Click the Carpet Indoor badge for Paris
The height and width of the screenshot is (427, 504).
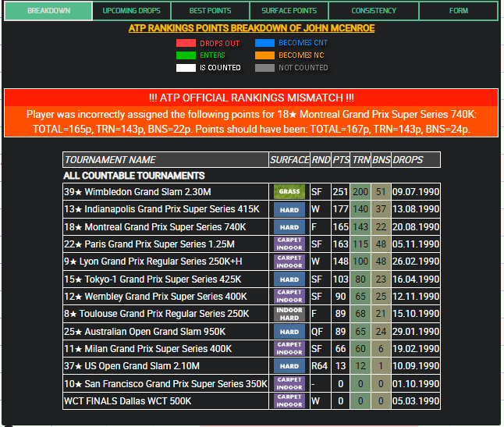[289, 244]
